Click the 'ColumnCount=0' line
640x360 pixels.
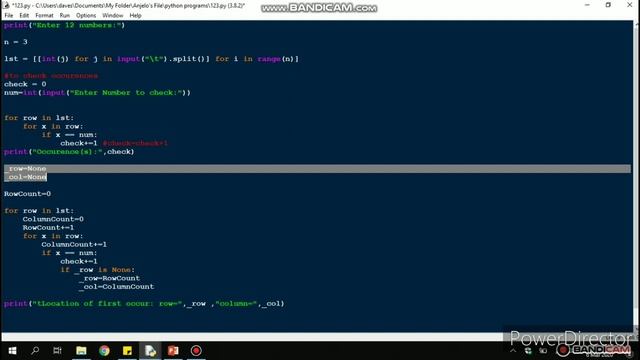coord(53,219)
